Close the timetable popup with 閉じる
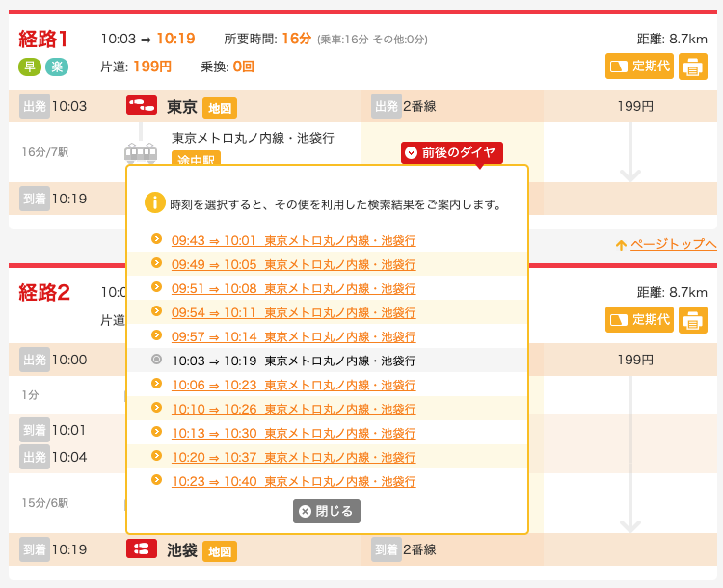This screenshot has width=723, height=588. (327, 511)
